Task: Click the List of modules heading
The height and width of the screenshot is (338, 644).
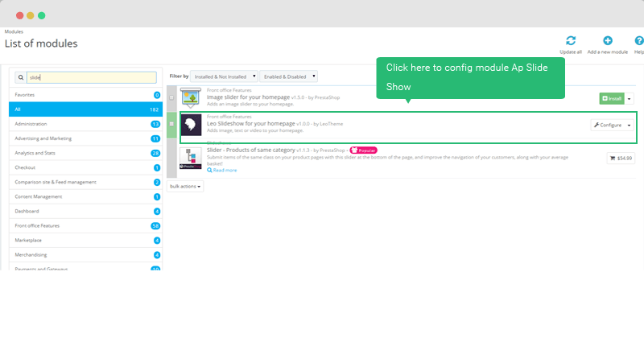Action: click(41, 43)
